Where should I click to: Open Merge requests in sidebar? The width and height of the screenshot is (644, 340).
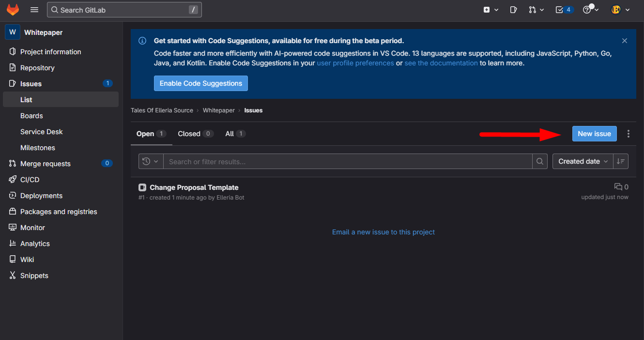click(x=46, y=164)
